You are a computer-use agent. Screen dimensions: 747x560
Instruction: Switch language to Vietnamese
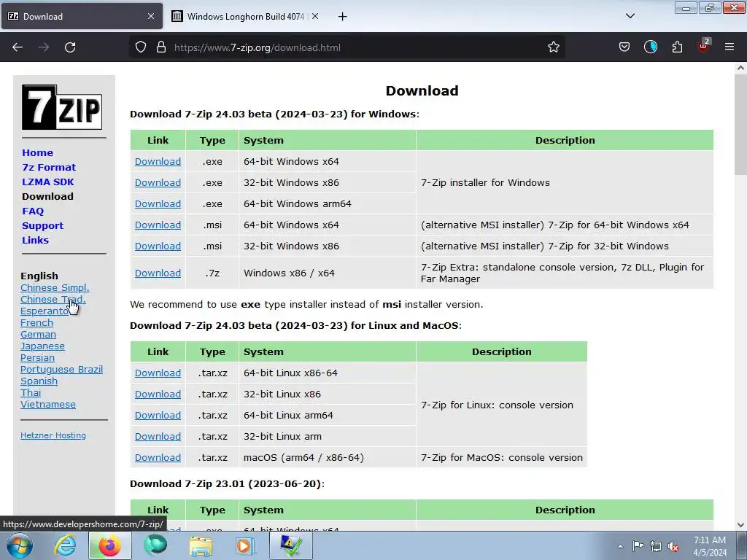[x=47, y=404]
